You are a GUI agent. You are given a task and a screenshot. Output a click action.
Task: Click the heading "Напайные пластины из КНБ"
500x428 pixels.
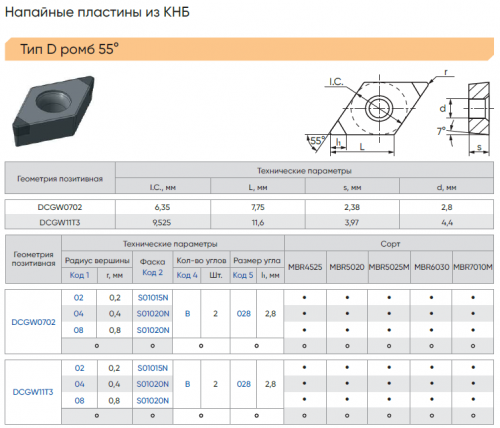point(97,13)
